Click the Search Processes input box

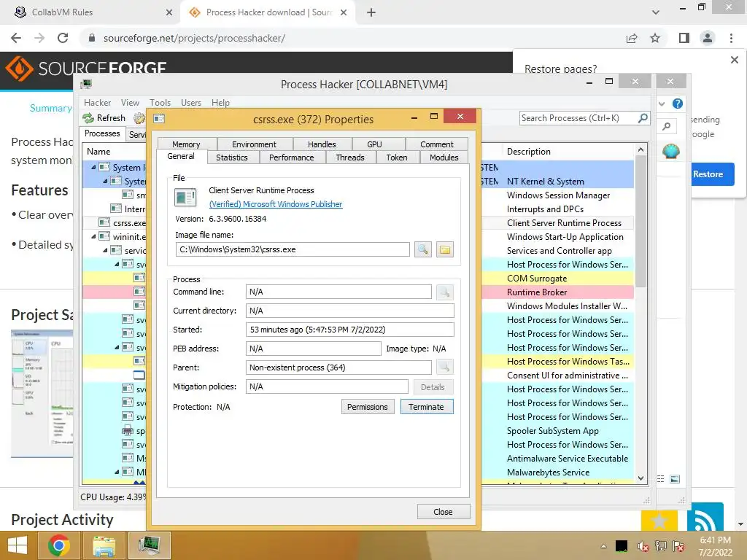pos(578,117)
